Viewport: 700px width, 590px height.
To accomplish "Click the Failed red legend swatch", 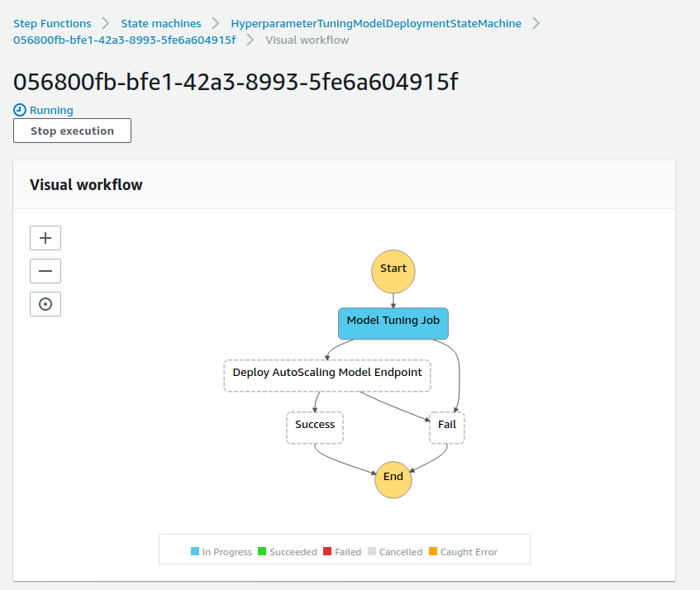I will (327, 551).
